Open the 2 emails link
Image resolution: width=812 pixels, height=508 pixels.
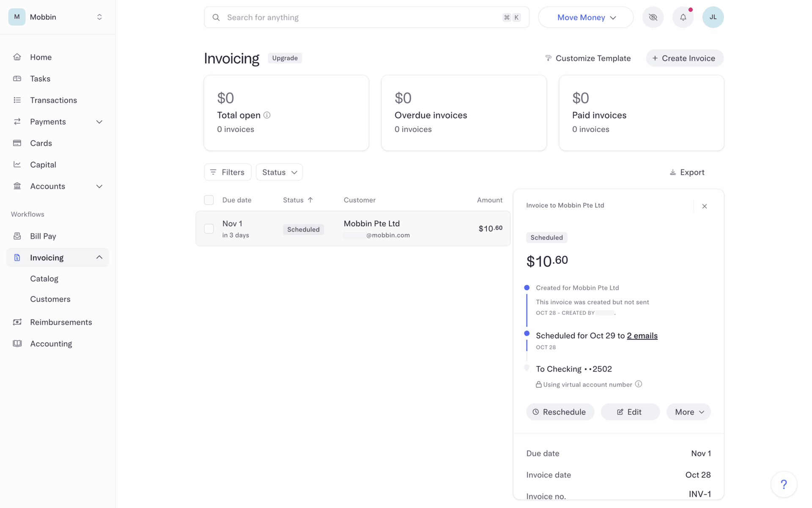(x=642, y=336)
